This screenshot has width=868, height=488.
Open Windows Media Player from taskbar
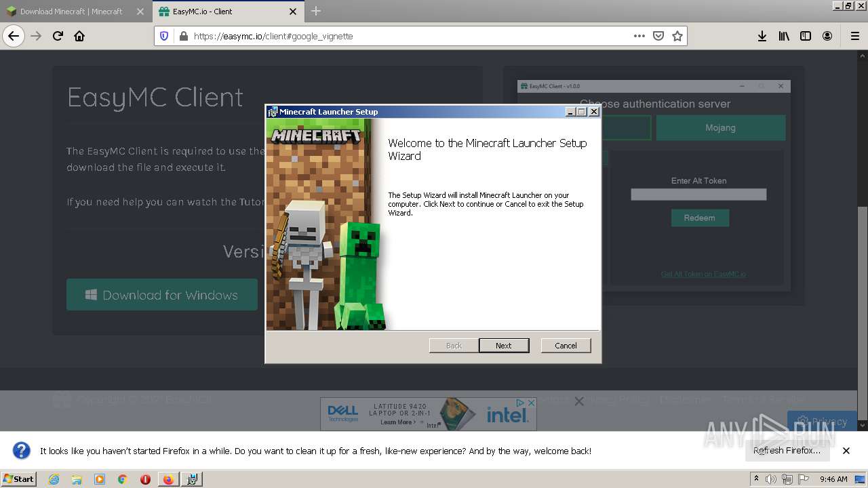pos(100,479)
